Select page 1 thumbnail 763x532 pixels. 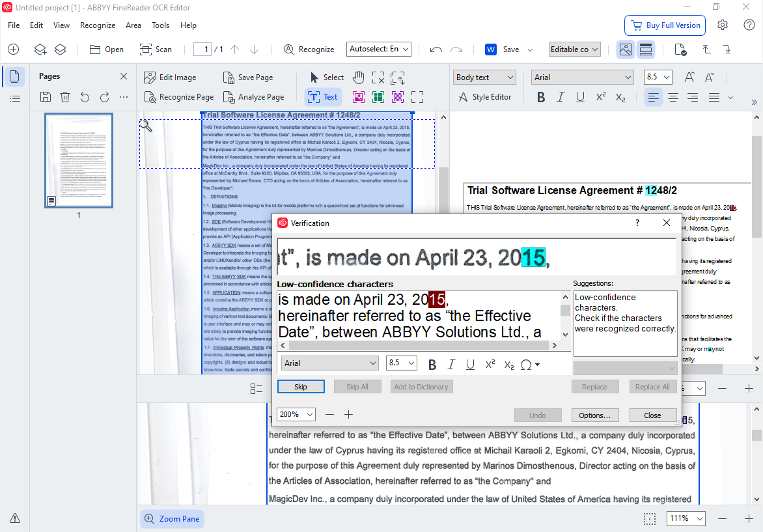[x=79, y=161]
